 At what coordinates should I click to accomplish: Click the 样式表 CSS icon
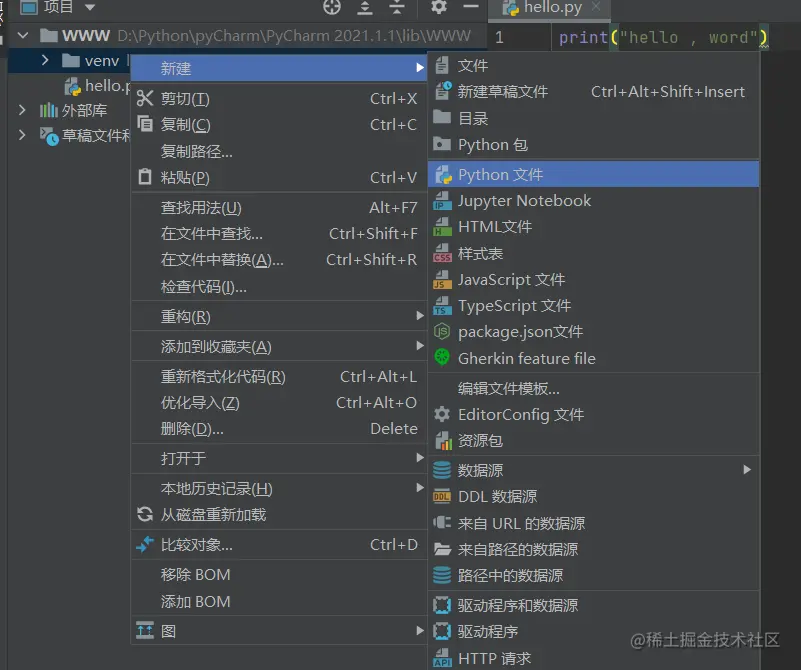442,253
